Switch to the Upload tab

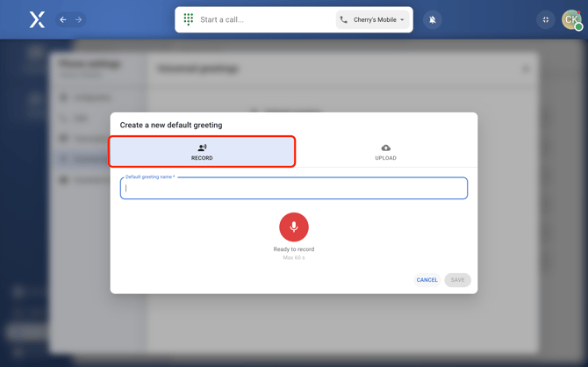(385, 152)
